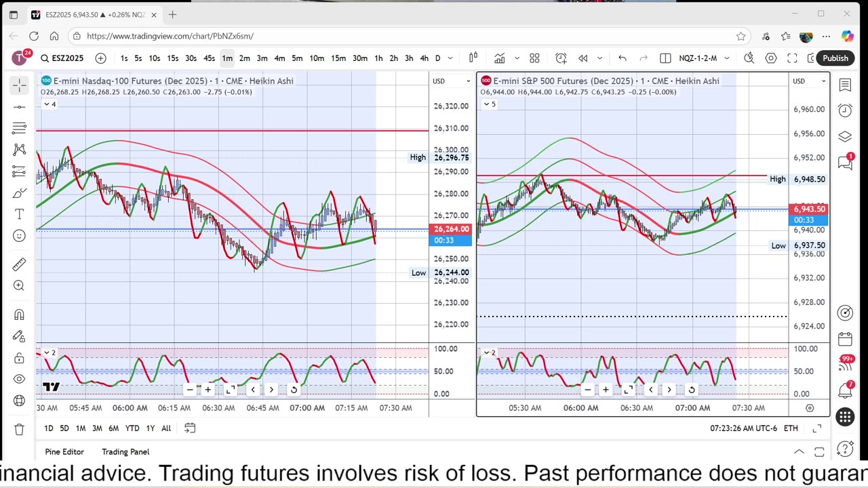Enter fullscreen chart mode

tap(792, 58)
